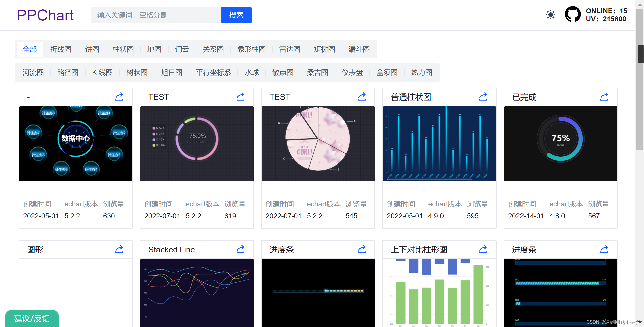Screen dimensions: 644x327
Task: Open the 建议/反馈 feedback button
Action: pos(32,318)
